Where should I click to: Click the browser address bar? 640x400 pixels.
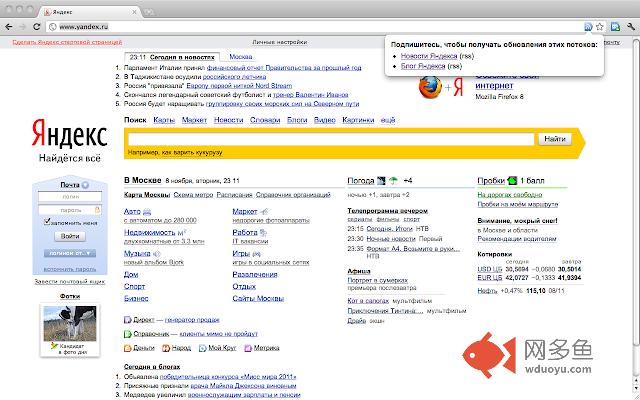pos(316,27)
